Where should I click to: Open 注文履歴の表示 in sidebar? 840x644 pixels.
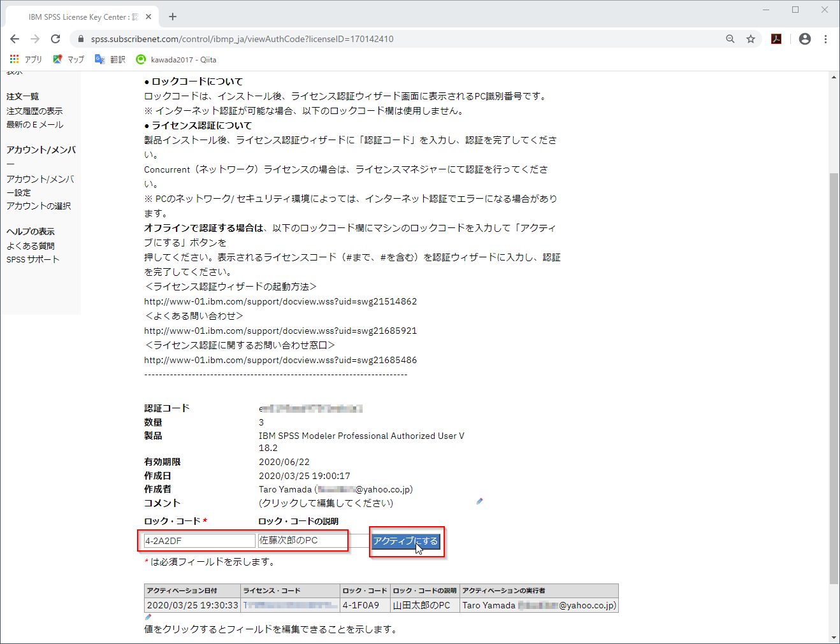pos(34,111)
